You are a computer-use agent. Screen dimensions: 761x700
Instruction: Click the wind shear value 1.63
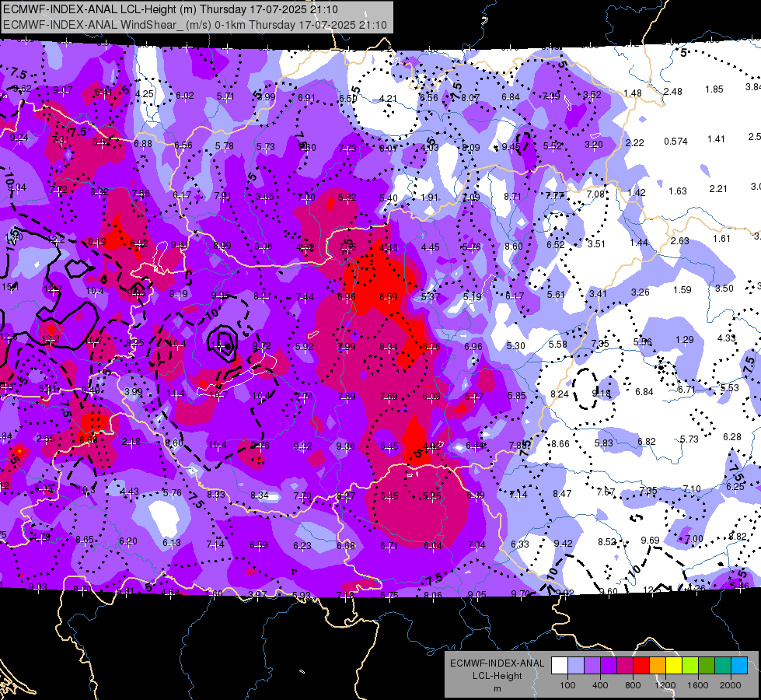[678, 191]
